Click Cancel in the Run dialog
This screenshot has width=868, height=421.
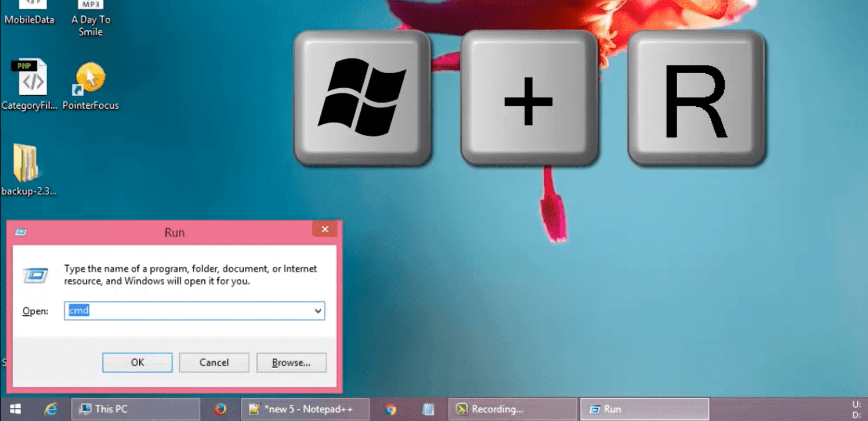click(x=214, y=362)
